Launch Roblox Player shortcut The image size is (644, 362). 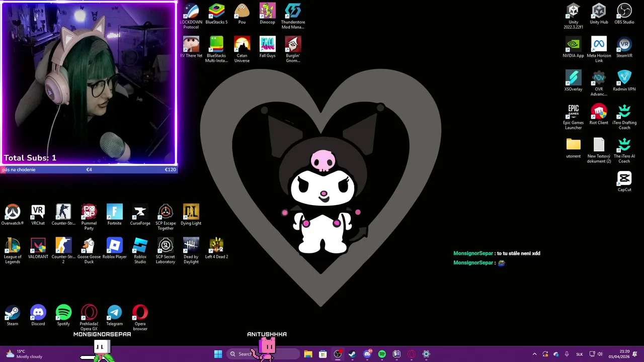click(x=114, y=248)
